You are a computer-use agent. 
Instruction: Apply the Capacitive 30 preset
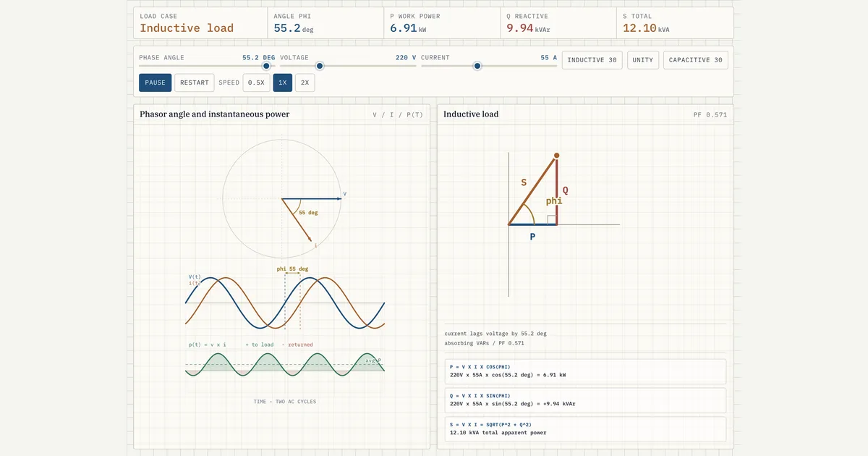(696, 60)
